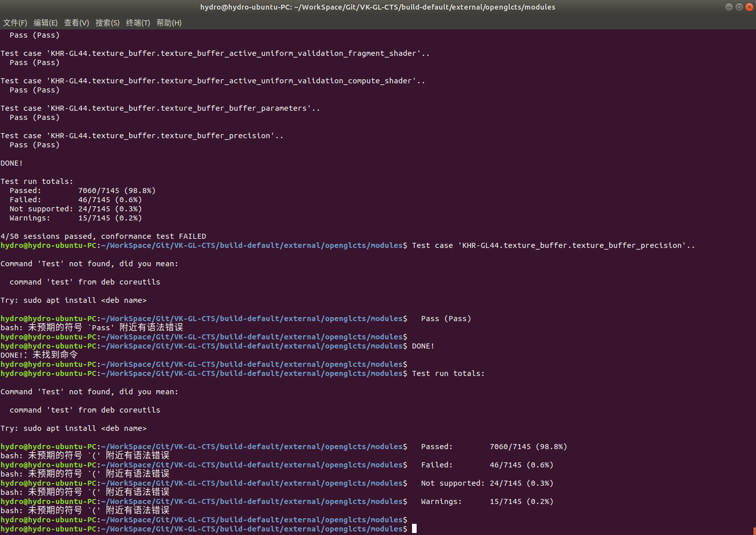756x535 pixels.
Task: Open the 搜索(S) menu
Action: pos(108,23)
